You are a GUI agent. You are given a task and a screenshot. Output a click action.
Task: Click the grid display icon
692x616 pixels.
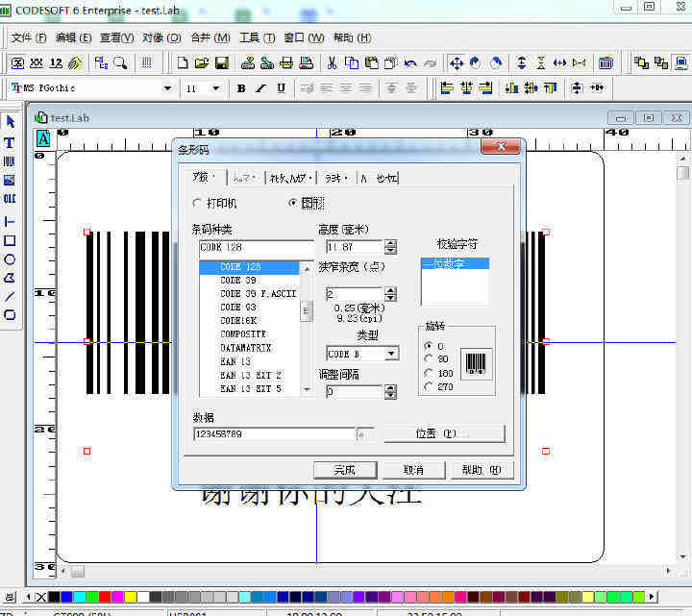[x=146, y=63]
